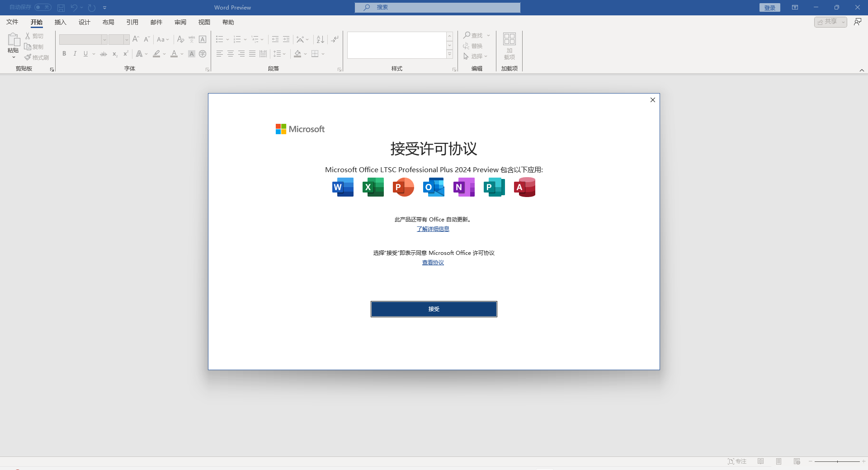Click the 接受 button to accept license
868x470 pixels.
434,309
